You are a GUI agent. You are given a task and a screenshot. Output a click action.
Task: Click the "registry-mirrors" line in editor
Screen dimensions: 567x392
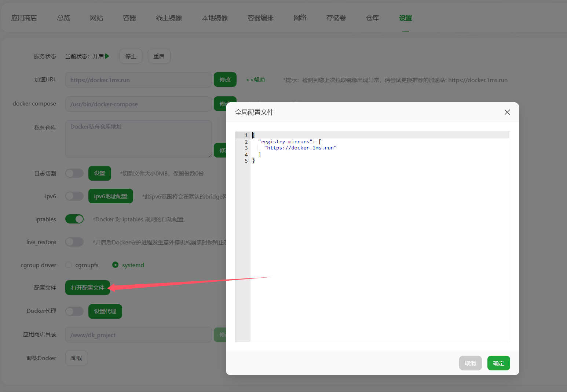pos(290,141)
